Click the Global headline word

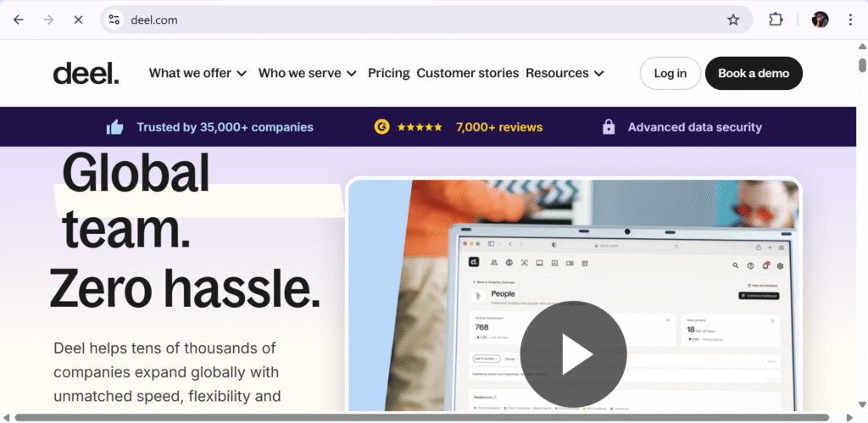(136, 172)
